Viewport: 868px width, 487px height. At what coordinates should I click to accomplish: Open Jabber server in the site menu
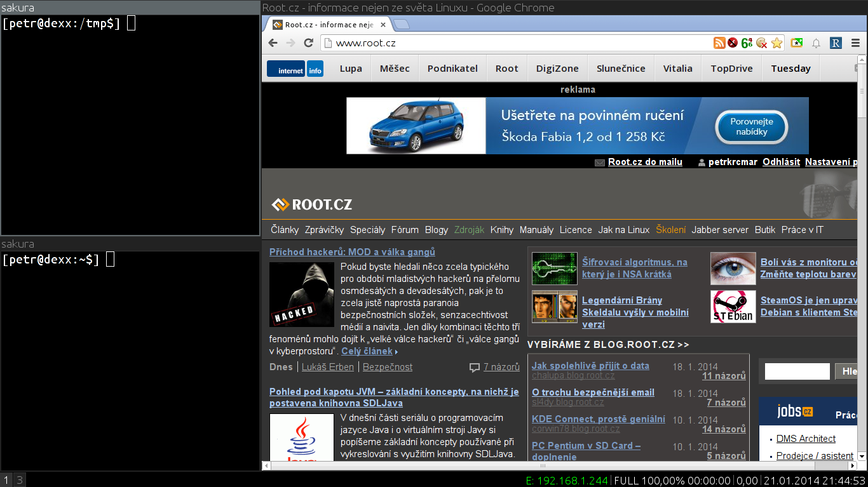[720, 230]
